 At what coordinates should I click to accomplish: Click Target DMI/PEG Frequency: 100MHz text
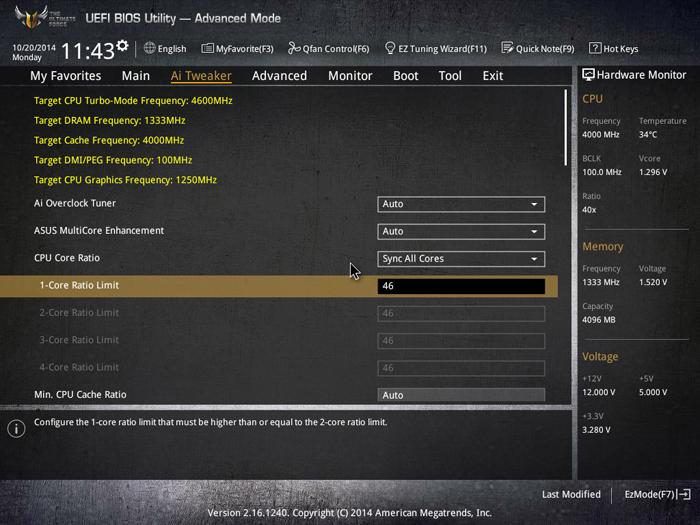(113, 160)
